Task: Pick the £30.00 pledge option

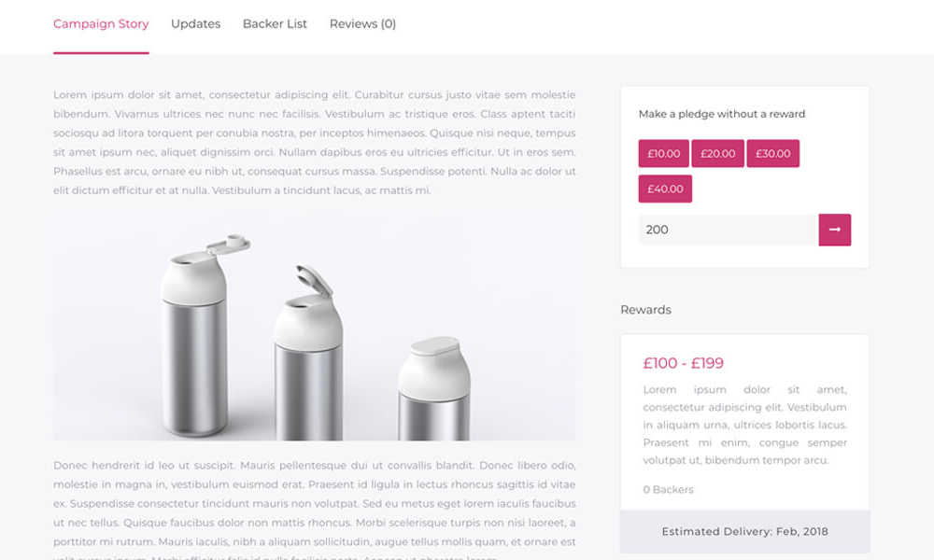Action: (773, 154)
